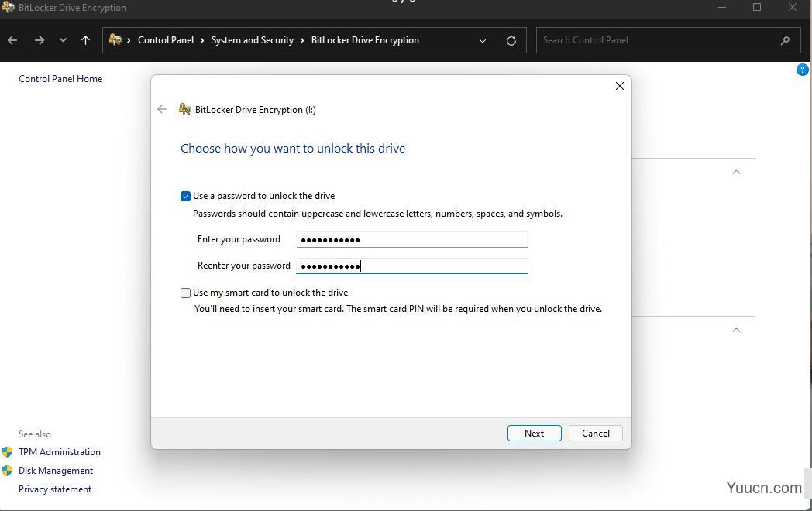This screenshot has height=511, width=812.
Task: Uncheck Use a password to unlock the drive
Action: click(185, 196)
